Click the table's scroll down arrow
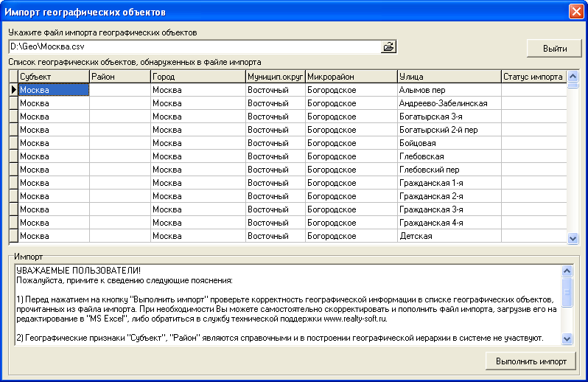 point(573,238)
